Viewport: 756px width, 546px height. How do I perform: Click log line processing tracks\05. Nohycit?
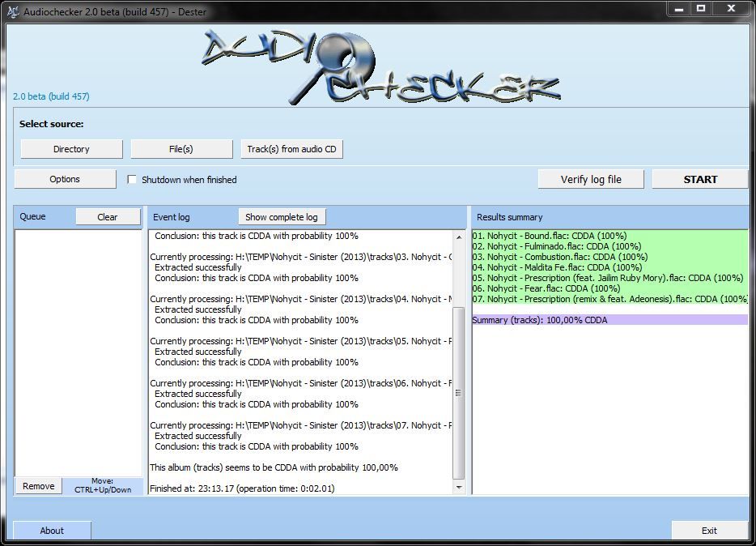[301, 341]
